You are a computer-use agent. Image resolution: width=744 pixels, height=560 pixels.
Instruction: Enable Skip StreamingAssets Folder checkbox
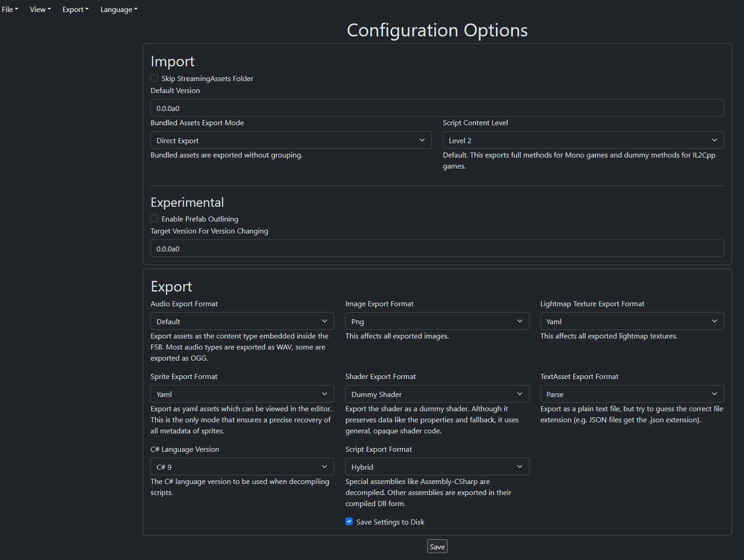pos(154,78)
